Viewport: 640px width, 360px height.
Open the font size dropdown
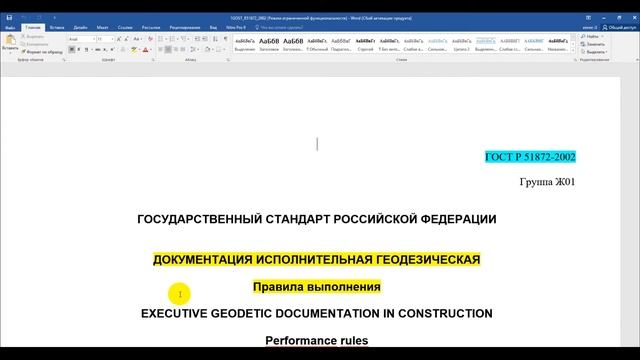click(112, 39)
